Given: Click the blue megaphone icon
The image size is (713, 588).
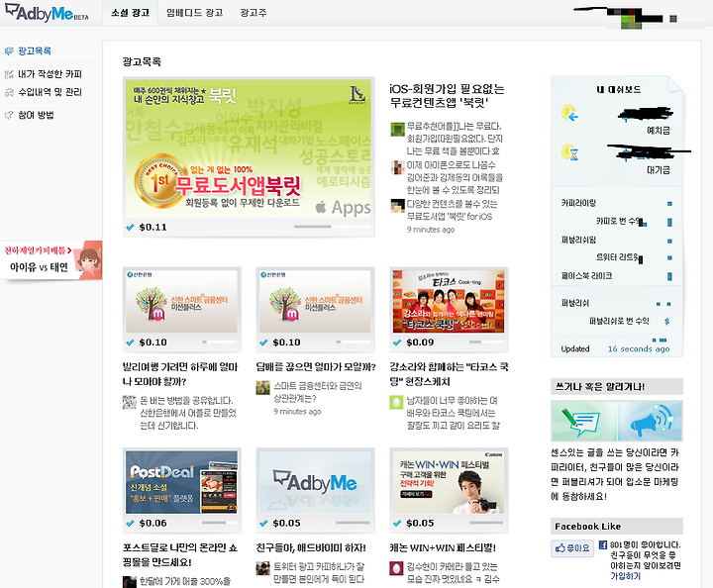Looking at the screenshot, I should pyautogui.click(x=652, y=422).
